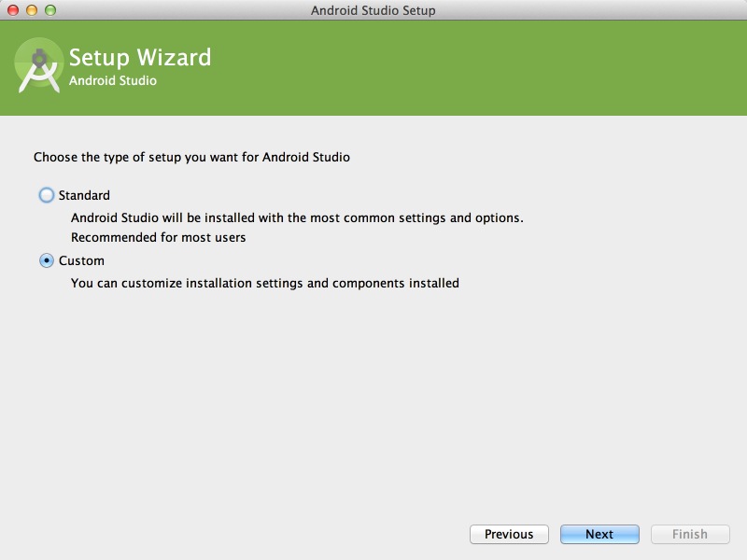The width and height of the screenshot is (747, 560).
Task: Click the Custom installation settings description
Action: [x=265, y=283]
